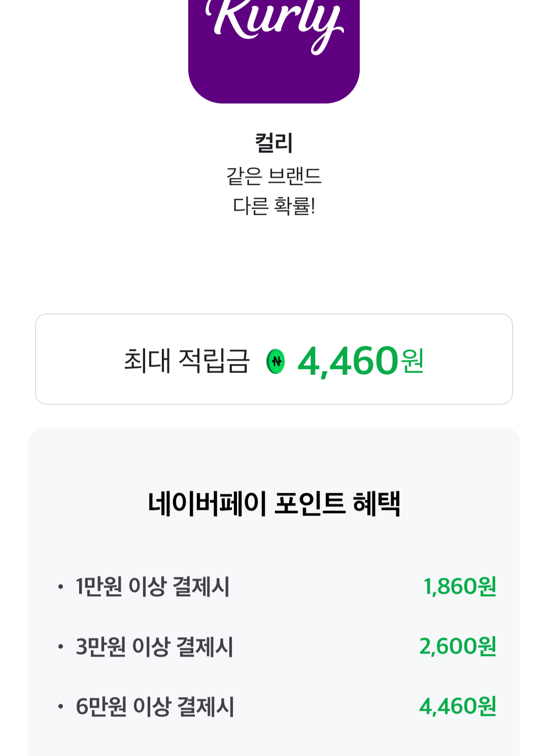This screenshot has height=756, width=548.
Task: Tap the 다른 확률! text line
Action: pos(274,206)
